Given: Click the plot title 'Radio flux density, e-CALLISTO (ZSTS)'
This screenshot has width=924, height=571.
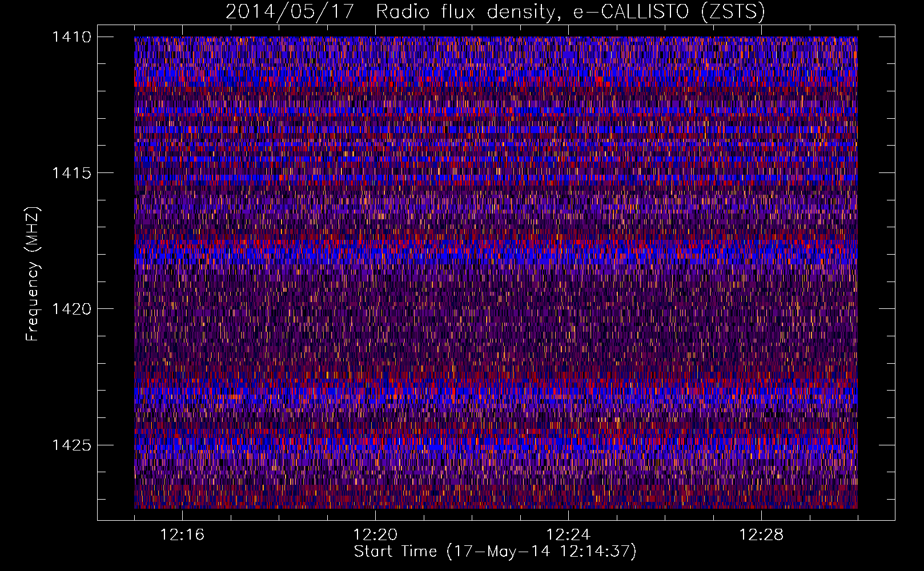Looking at the screenshot, I should click(571, 12).
